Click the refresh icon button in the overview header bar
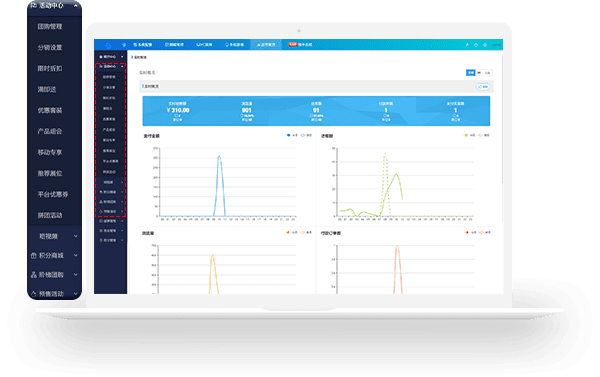 (483, 86)
